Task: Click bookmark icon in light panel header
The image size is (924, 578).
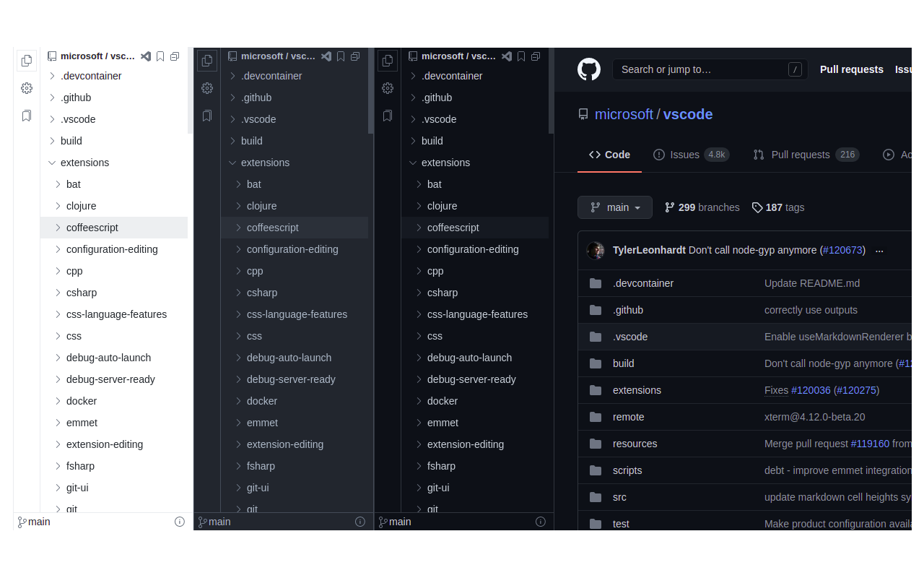Action: click(x=160, y=56)
